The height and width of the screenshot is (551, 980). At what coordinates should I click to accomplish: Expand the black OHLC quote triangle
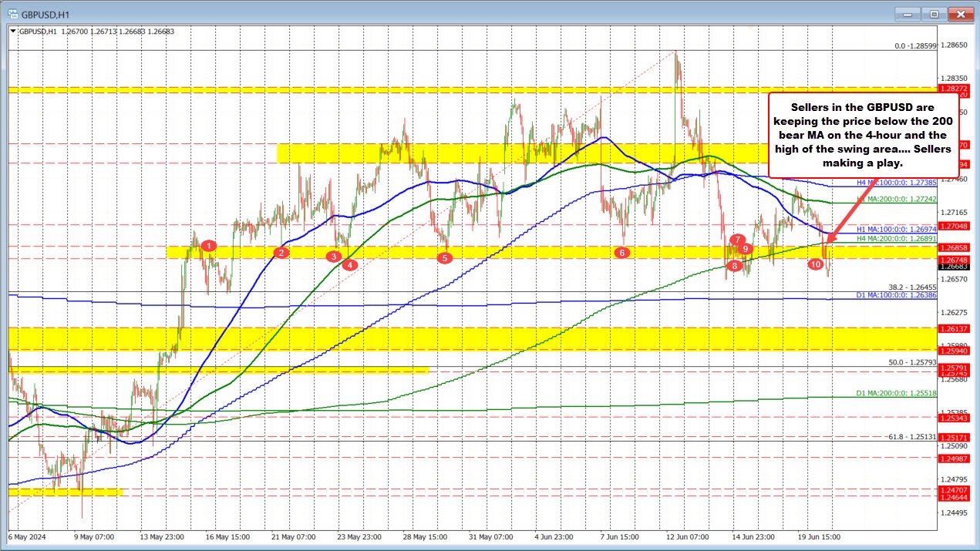pos(12,32)
